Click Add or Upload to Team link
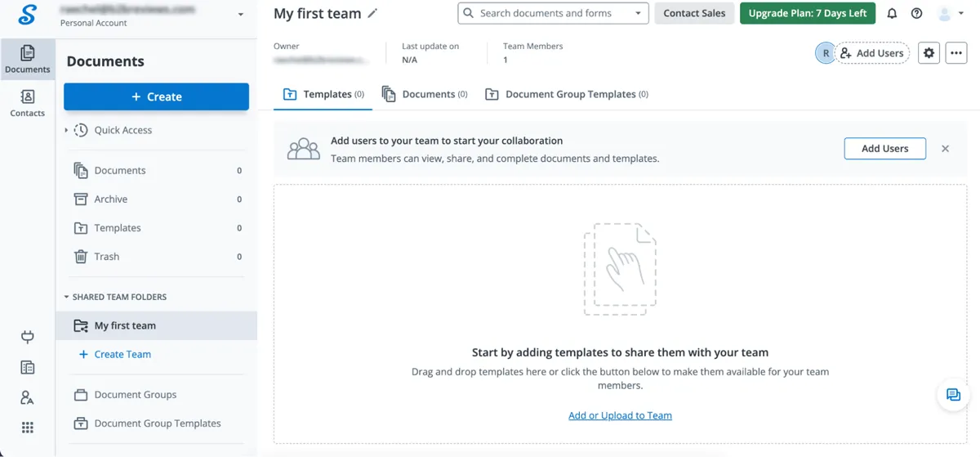The height and width of the screenshot is (457, 980). tap(620, 415)
